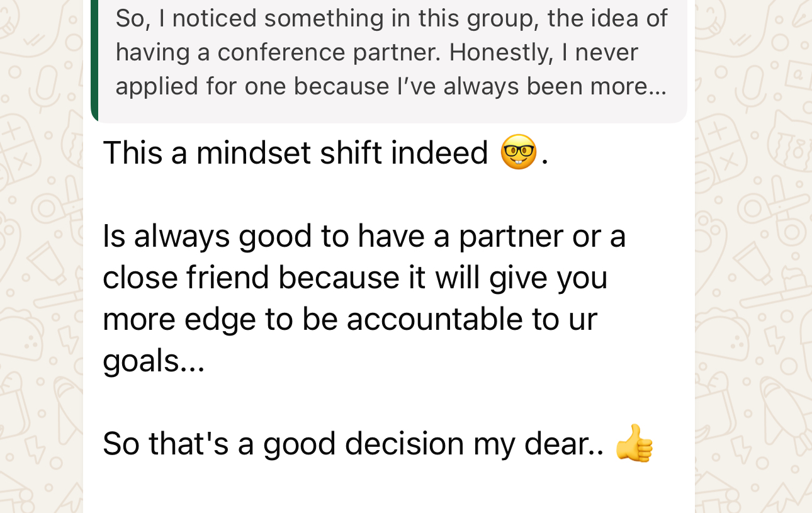Click the nerd face emoji
This screenshot has height=513, width=812.
click(x=518, y=152)
